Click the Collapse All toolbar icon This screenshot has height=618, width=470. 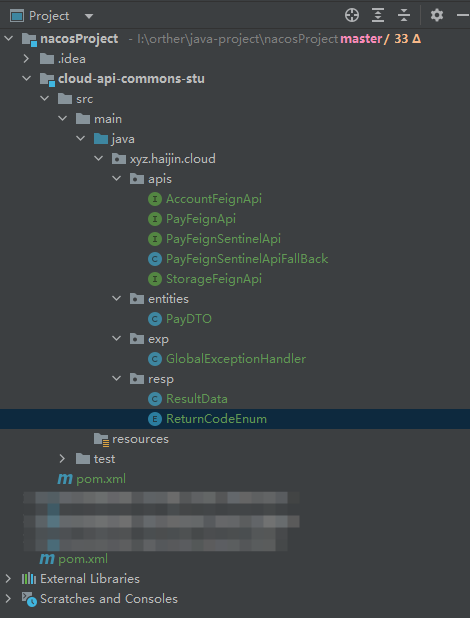pos(404,15)
